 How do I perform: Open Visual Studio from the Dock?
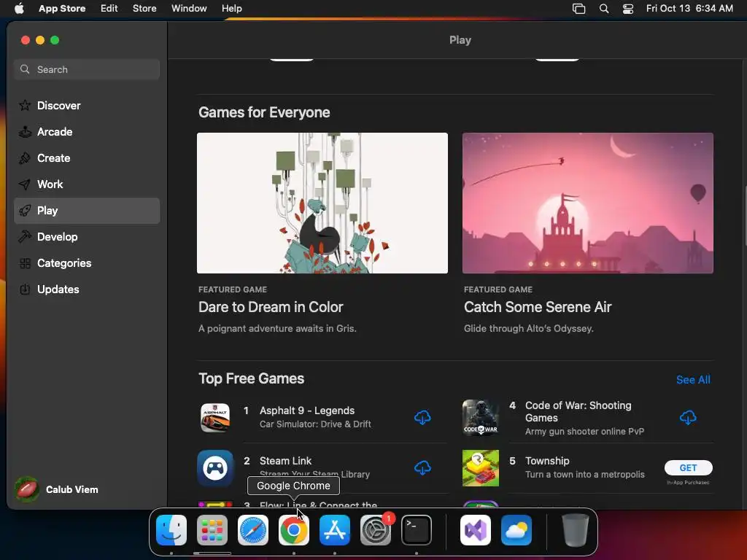click(x=476, y=530)
